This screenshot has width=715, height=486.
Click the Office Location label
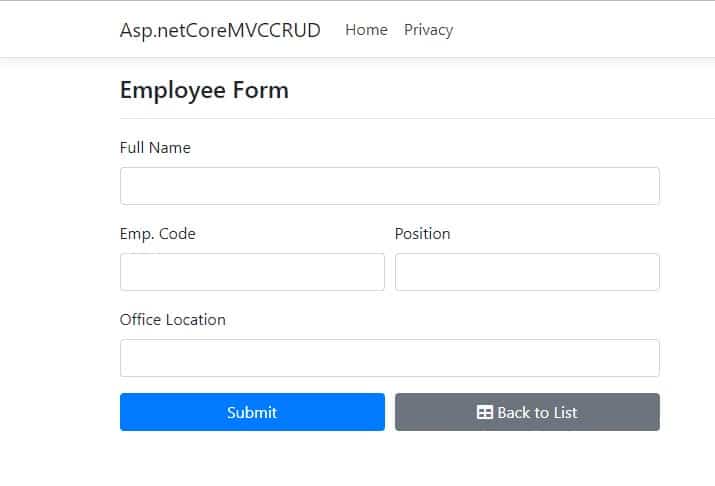pos(173,320)
